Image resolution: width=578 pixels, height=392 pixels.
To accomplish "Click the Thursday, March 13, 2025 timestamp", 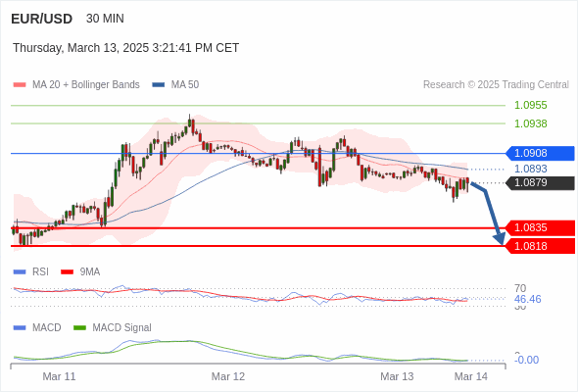I will click(126, 48).
